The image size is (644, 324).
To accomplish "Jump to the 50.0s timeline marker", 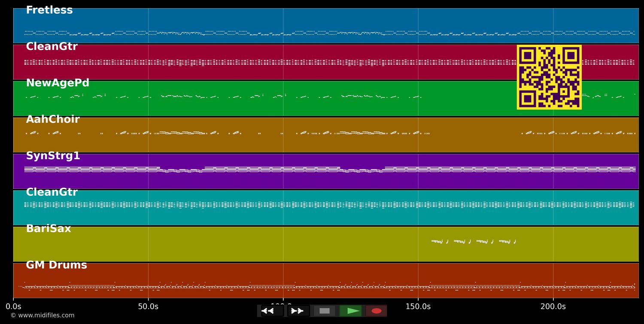I will click(x=148, y=306).
